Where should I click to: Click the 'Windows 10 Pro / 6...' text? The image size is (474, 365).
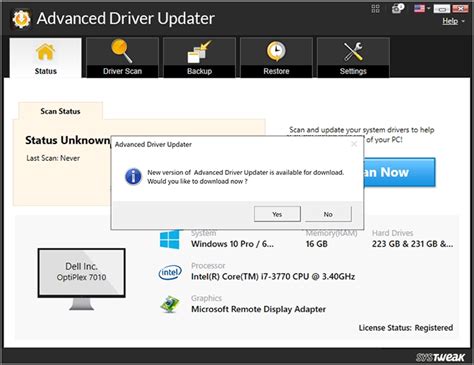(x=232, y=244)
